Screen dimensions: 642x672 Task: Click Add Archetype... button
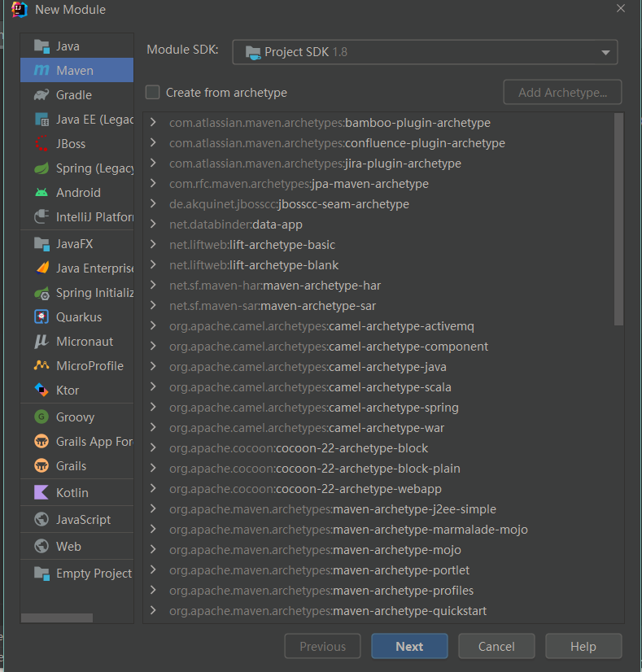tap(562, 92)
